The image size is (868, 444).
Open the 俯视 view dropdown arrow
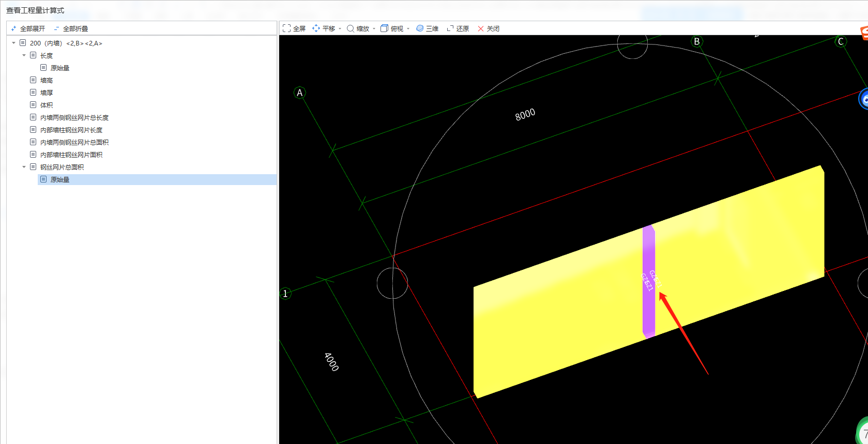tap(408, 29)
